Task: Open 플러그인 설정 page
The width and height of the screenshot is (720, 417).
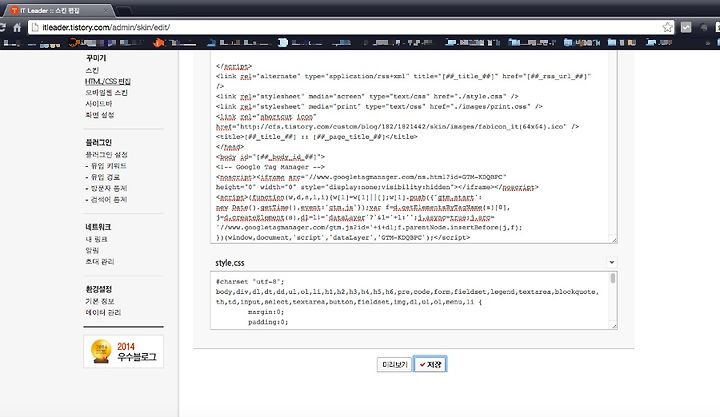Action: [x=106, y=155]
